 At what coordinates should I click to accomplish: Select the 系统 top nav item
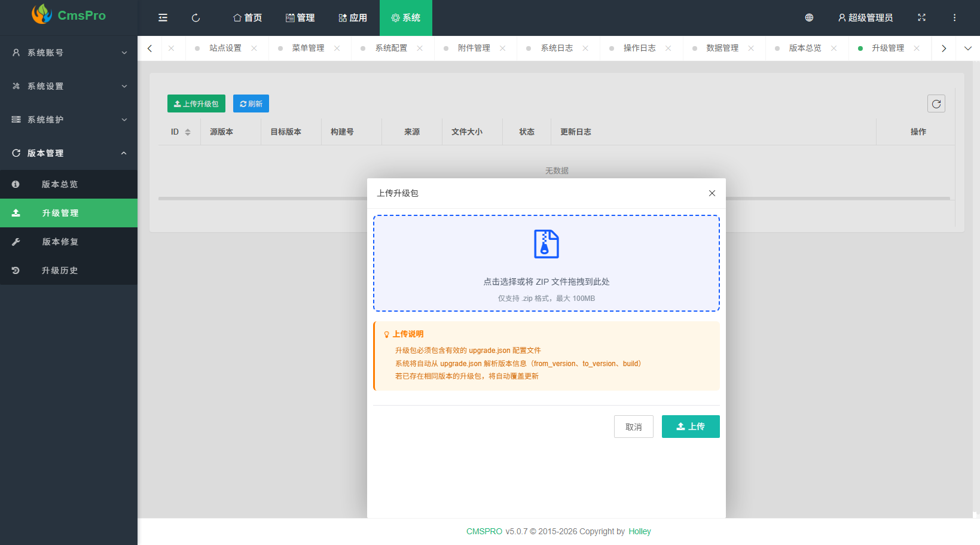click(406, 18)
